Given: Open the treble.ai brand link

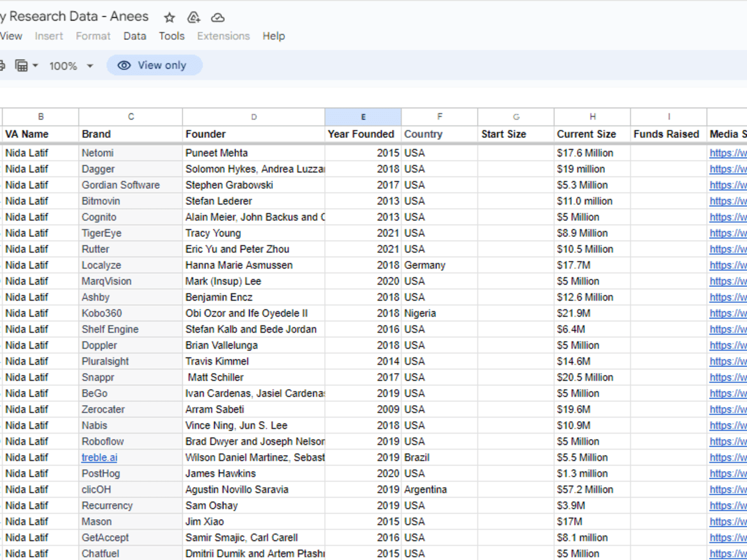Looking at the screenshot, I should 100,457.
